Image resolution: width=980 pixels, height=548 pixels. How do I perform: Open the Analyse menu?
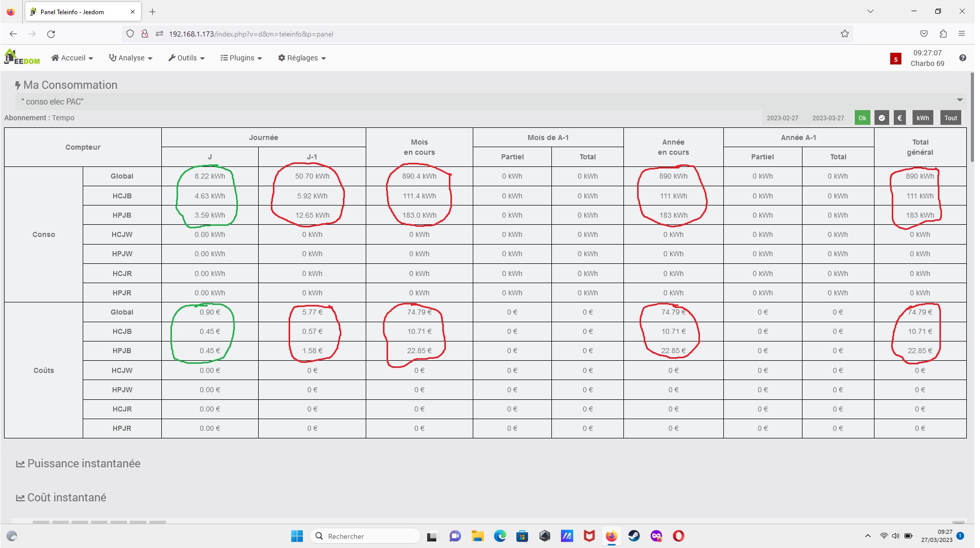click(131, 58)
